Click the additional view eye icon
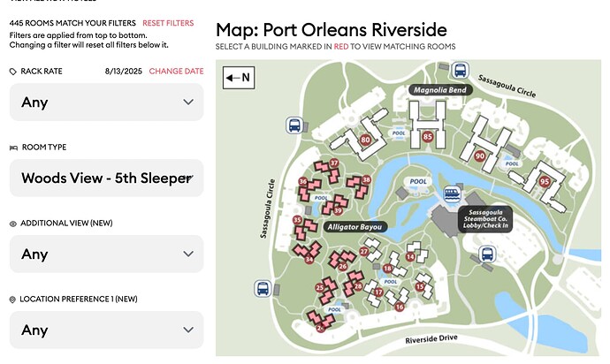The width and height of the screenshot is (610, 364). tap(13, 224)
